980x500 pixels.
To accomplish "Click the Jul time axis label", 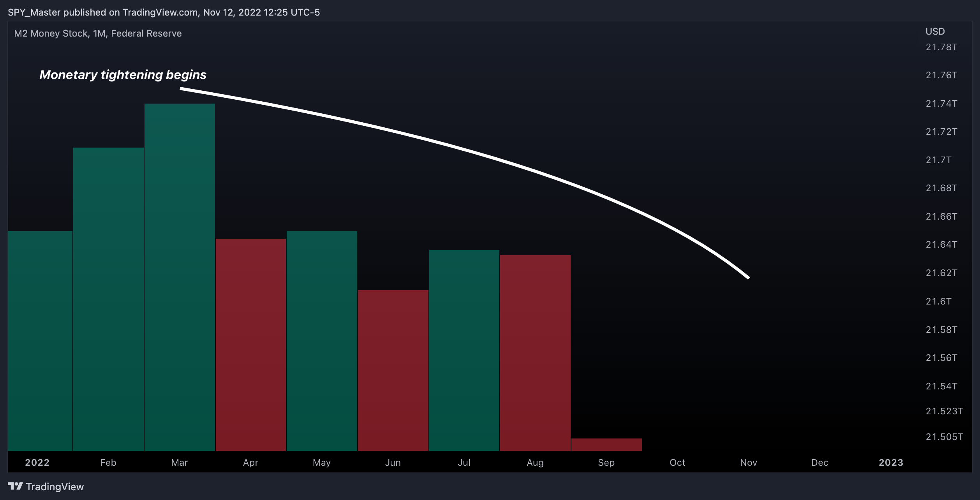I will pos(464,463).
